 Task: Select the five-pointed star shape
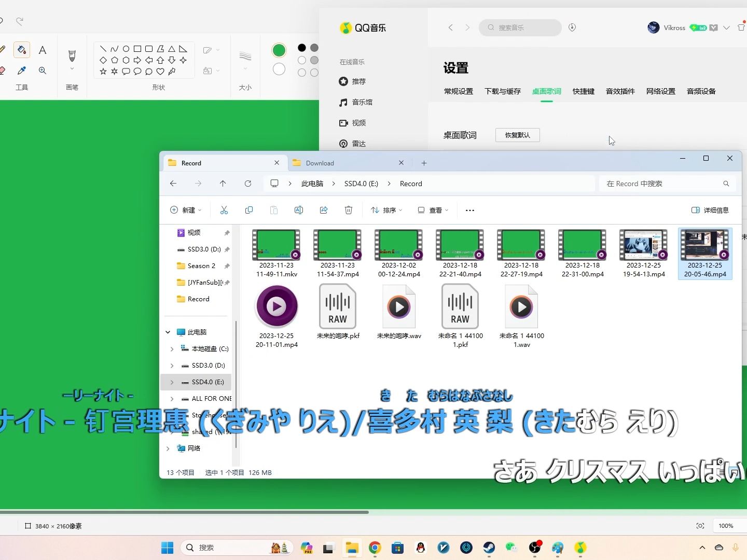(x=103, y=72)
